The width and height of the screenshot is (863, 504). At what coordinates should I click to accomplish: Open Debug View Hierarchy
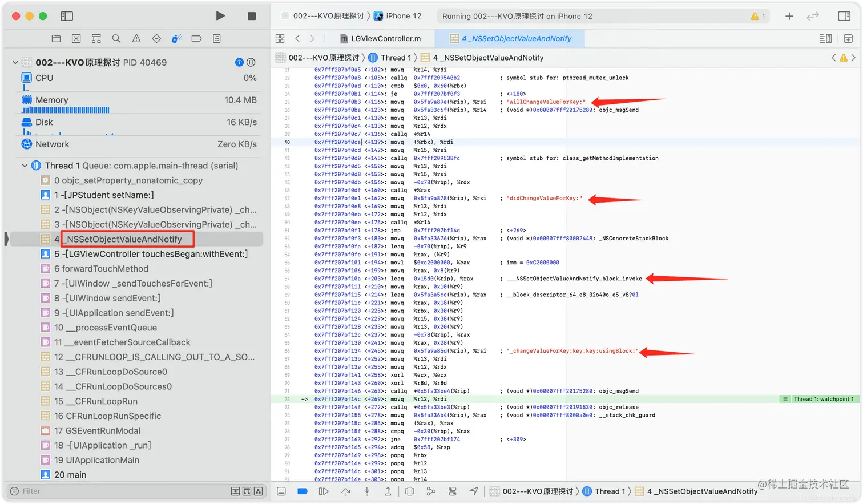click(x=410, y=491)
